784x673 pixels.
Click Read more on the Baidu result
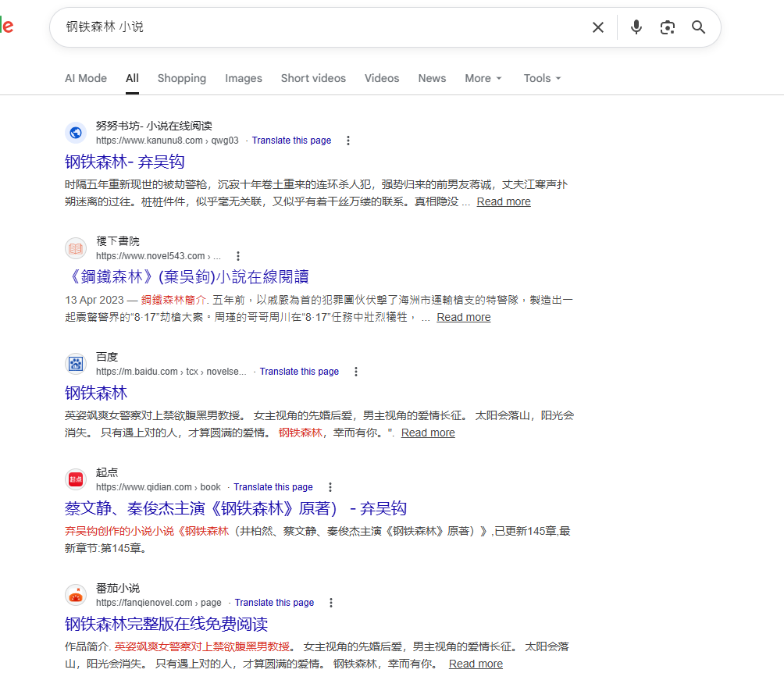(428, 433)
